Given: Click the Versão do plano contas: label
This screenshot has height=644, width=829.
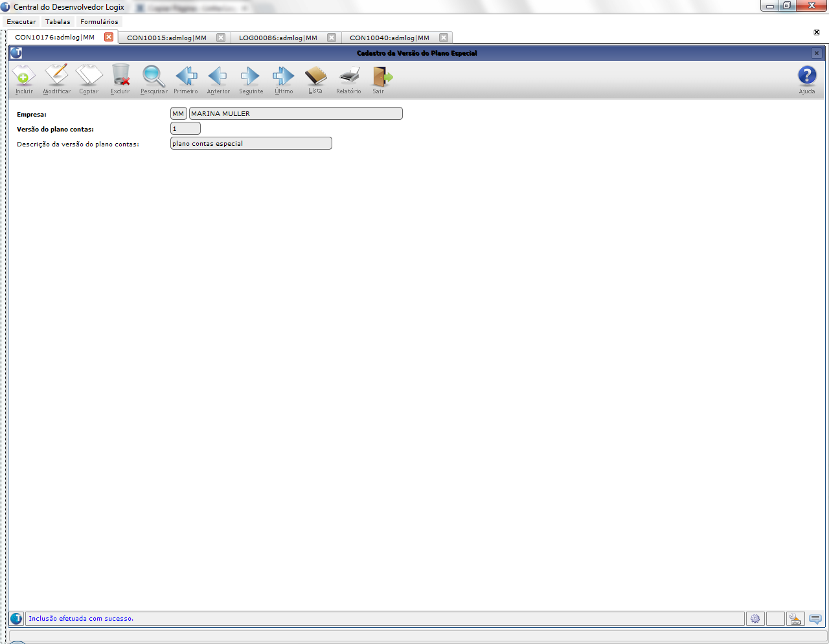Looking at the screenshot, I should click(55, 130).
